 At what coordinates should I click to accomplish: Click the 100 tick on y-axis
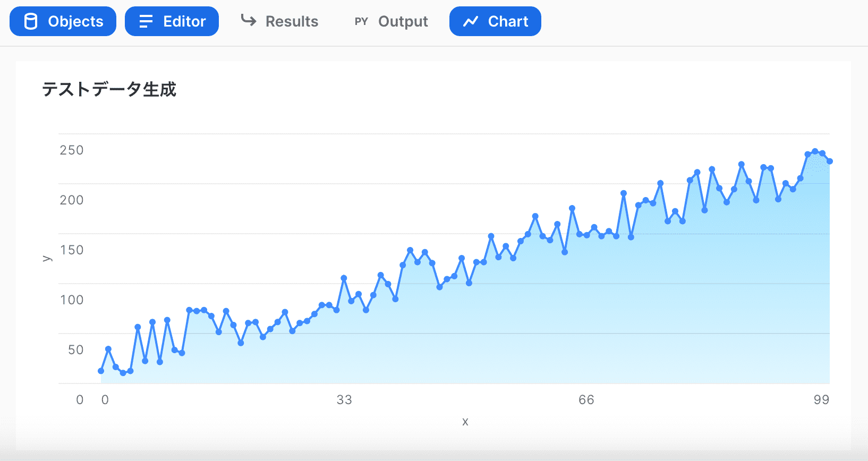tap(72, 300)
